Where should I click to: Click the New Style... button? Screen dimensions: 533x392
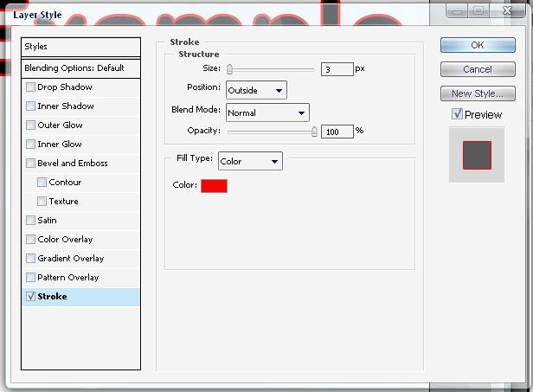478,93
